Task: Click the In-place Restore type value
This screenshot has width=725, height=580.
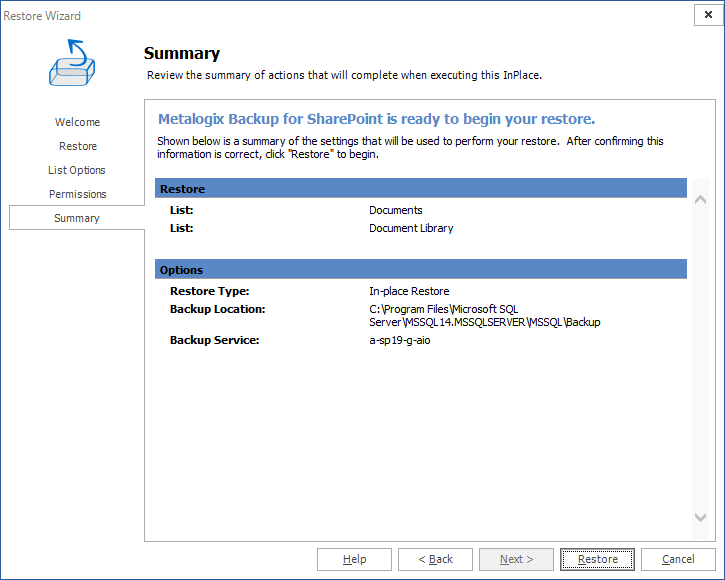Action: click(x=409, y=291)
